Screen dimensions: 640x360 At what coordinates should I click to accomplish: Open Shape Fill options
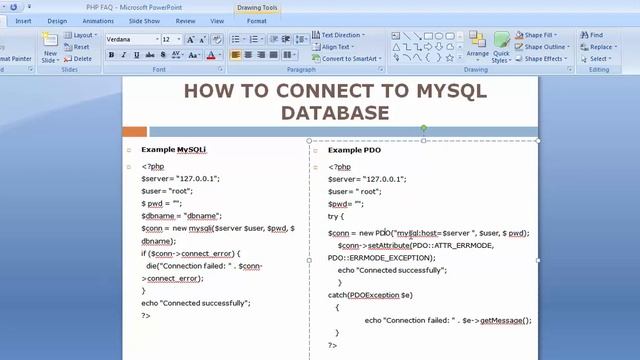point(536,35)
